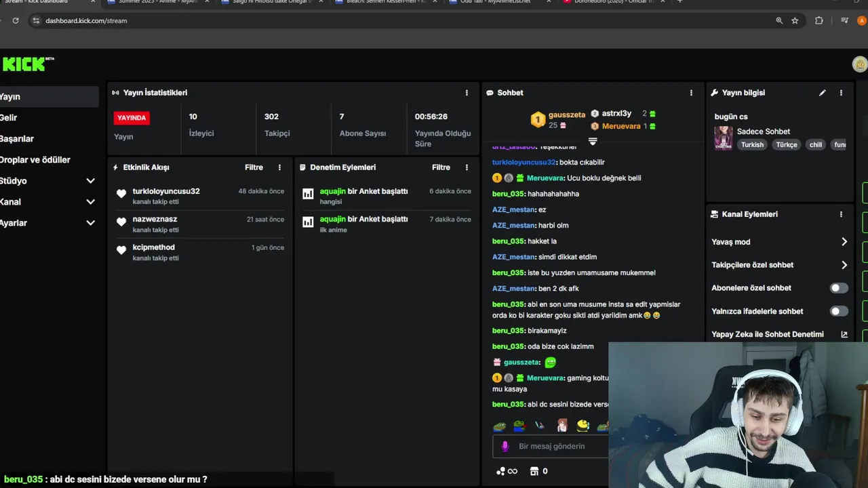This screenshot has height=488, width=868.
Task: Go to Gelir in the sidebar
Action: 49,117
